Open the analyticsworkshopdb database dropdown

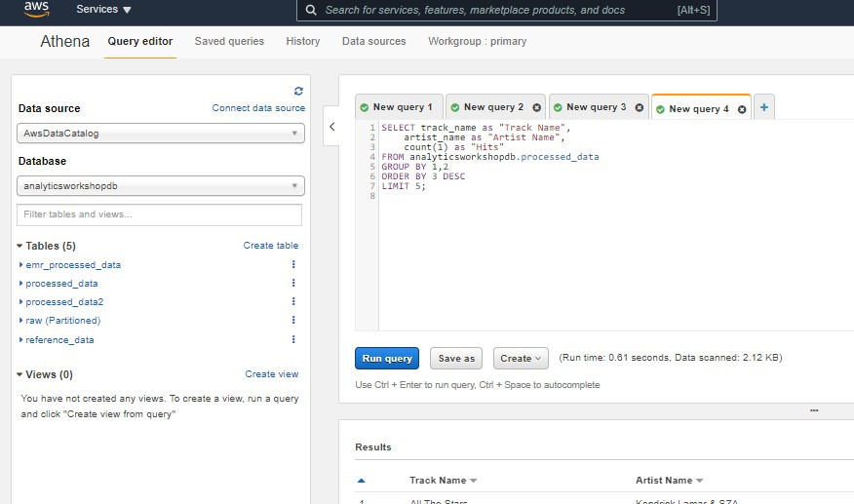(161, 186)
